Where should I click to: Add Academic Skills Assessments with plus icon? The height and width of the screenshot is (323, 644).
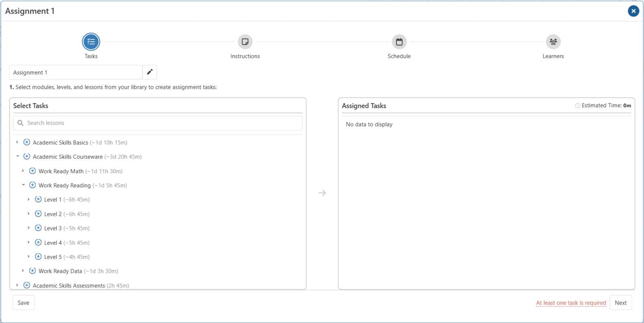tap(27, 285)
